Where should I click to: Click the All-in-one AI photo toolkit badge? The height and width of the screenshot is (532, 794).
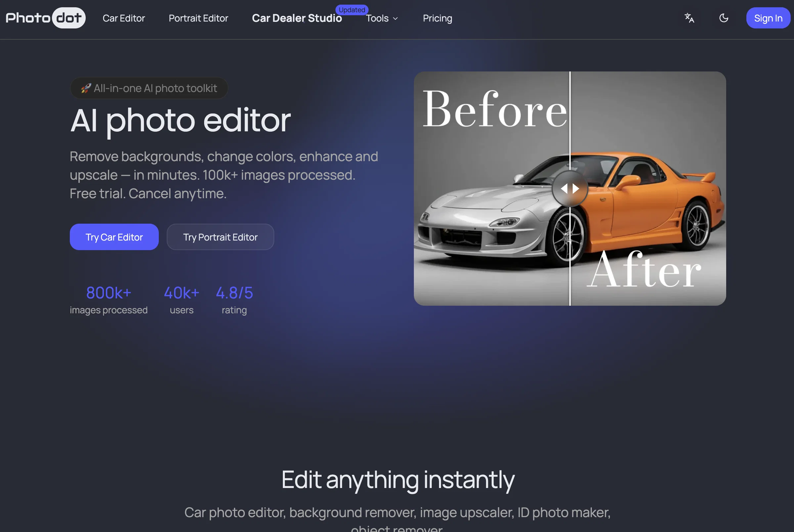[x=149, y=88]
